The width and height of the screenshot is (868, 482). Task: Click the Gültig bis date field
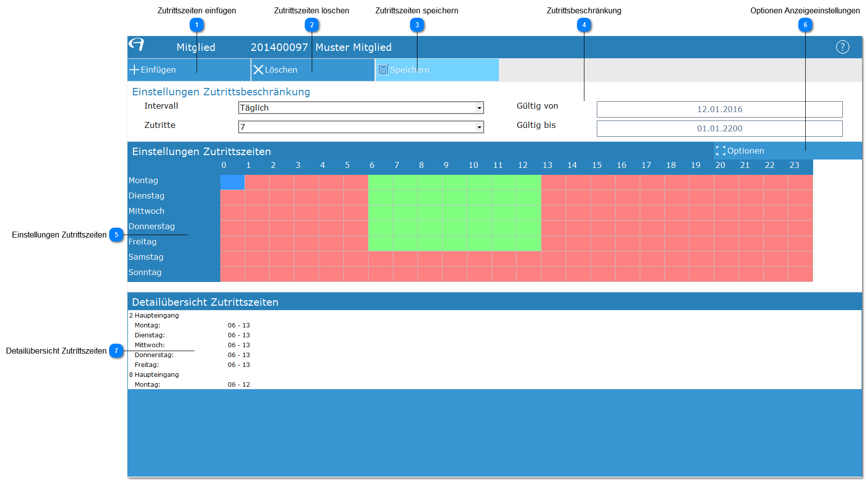[x=719, y=128]
